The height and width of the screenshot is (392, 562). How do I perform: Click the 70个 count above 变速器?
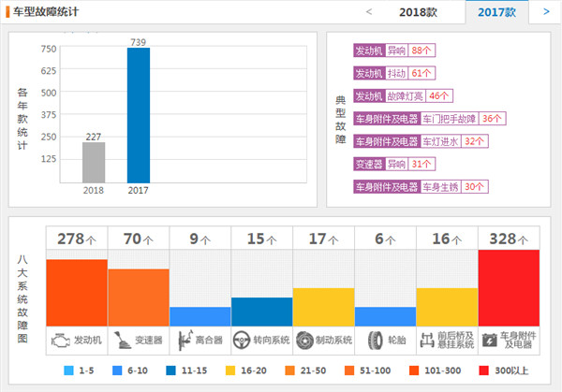139,239
